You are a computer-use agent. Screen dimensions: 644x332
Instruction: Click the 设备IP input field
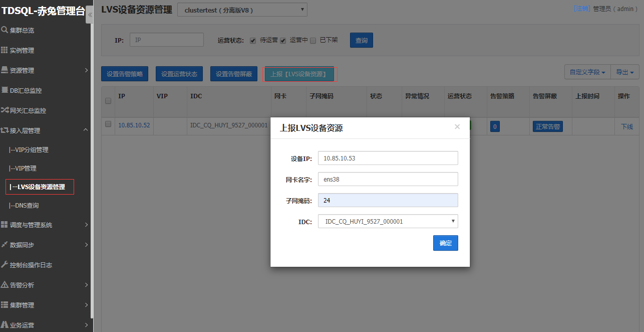[388, 157]
